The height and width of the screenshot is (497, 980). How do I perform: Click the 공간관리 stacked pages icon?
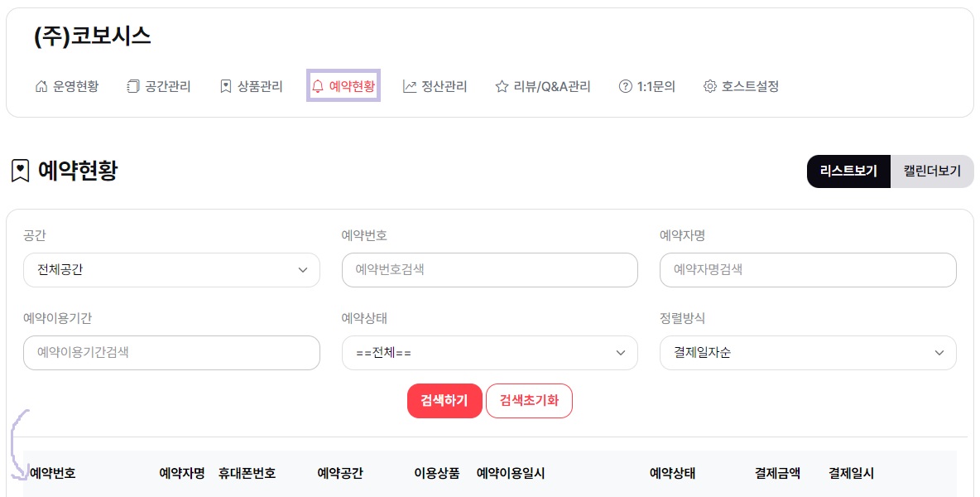(133, 86)
